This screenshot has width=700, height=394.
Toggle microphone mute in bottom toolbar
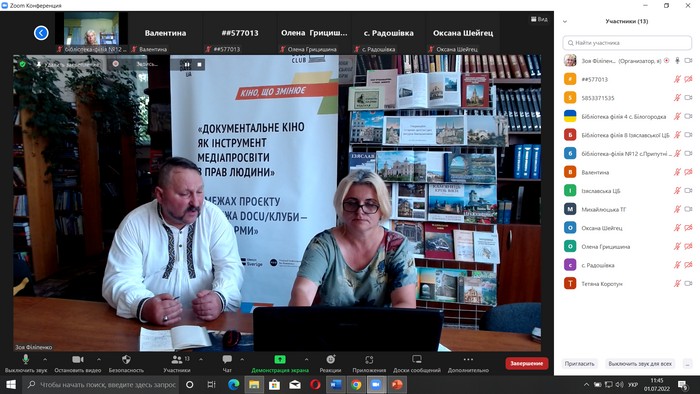(x=25, y=359)
